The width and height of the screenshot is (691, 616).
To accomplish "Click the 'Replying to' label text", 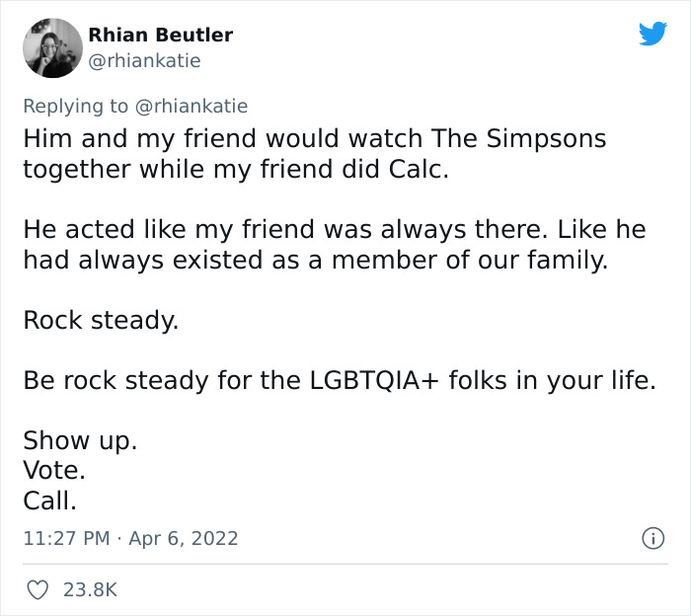I will point(74,106).
